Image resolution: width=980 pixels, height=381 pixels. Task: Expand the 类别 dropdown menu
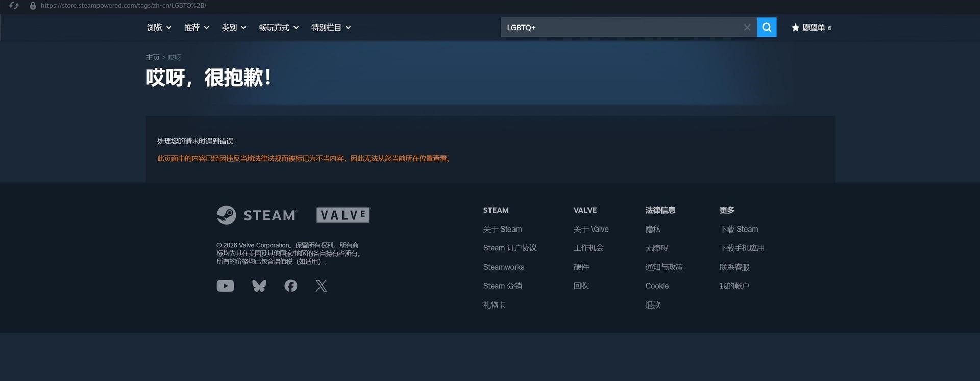[234, 28]
